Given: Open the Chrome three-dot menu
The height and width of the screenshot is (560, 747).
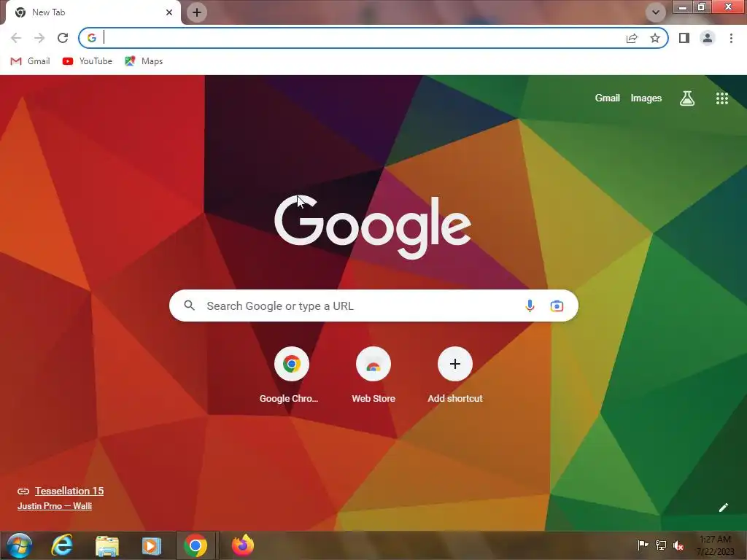Looking at the screenshot, I should (x=731, y=38).
